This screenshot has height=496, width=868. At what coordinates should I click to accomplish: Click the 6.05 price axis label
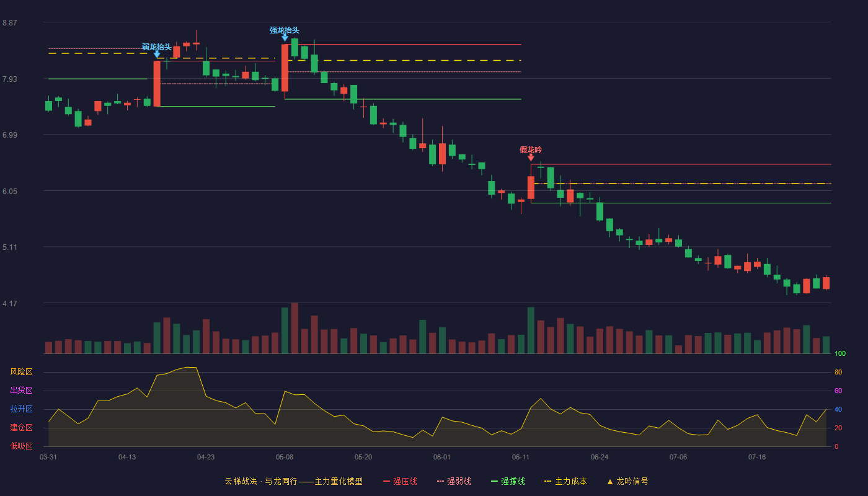(x=10, y=192)
